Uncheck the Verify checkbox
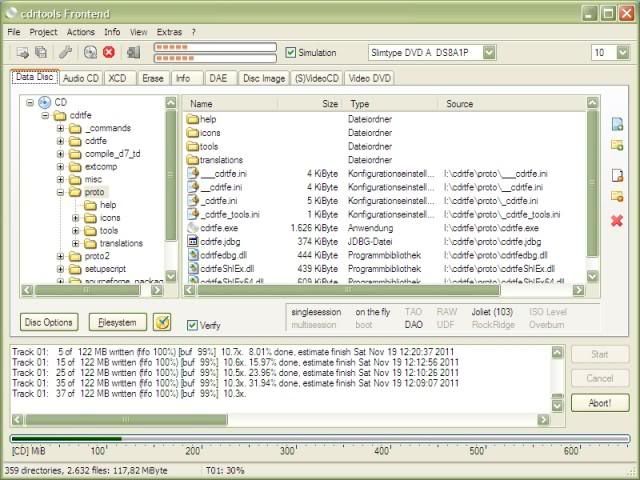The height and width of the screenshot is (480, 640). click(x=192, y=325)
